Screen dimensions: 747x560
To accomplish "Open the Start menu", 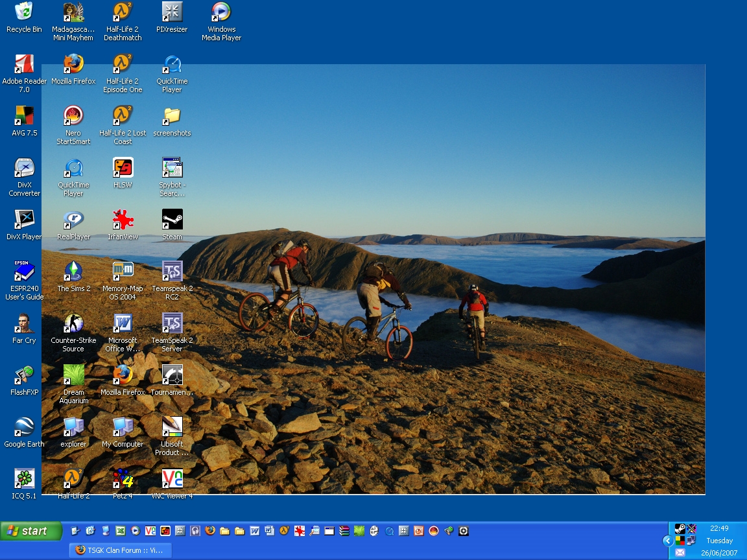I will point(30,531).
